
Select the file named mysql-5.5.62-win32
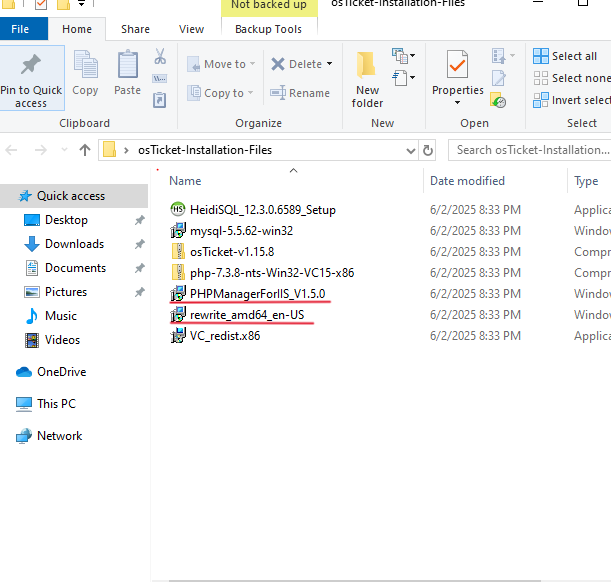[241, 231]
